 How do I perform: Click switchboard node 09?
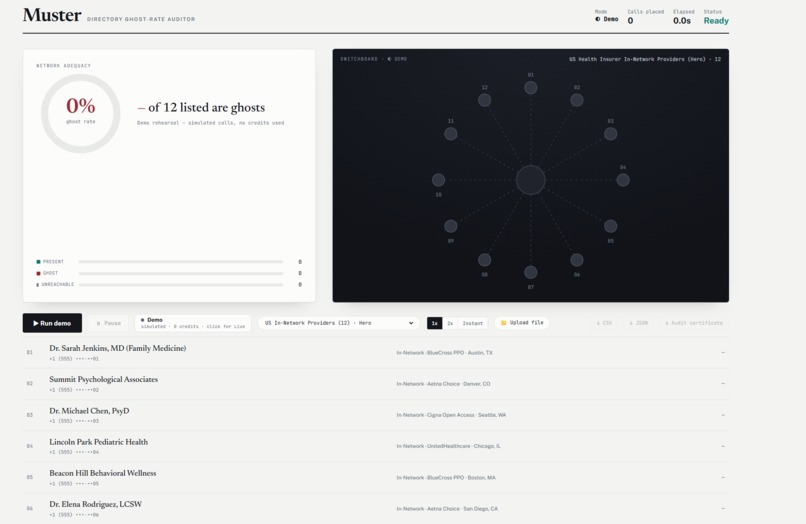451,226
